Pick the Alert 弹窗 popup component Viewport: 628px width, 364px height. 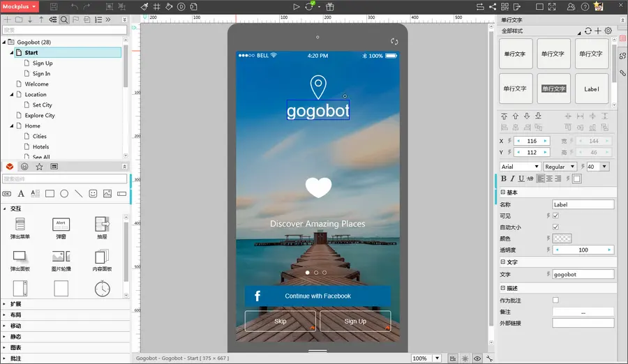(x=61, y=227)
